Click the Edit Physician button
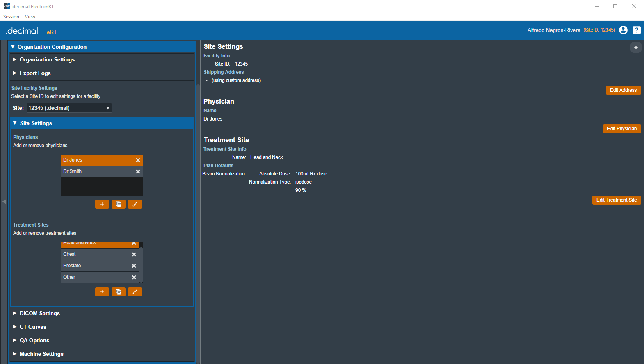 (622, 129)
